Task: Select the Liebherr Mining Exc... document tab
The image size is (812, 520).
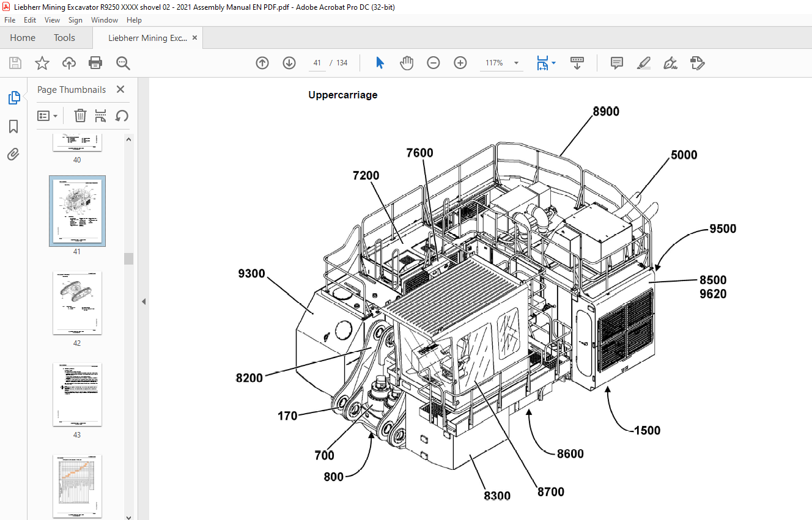Action: pyautogui.click(x=147, y=38)
